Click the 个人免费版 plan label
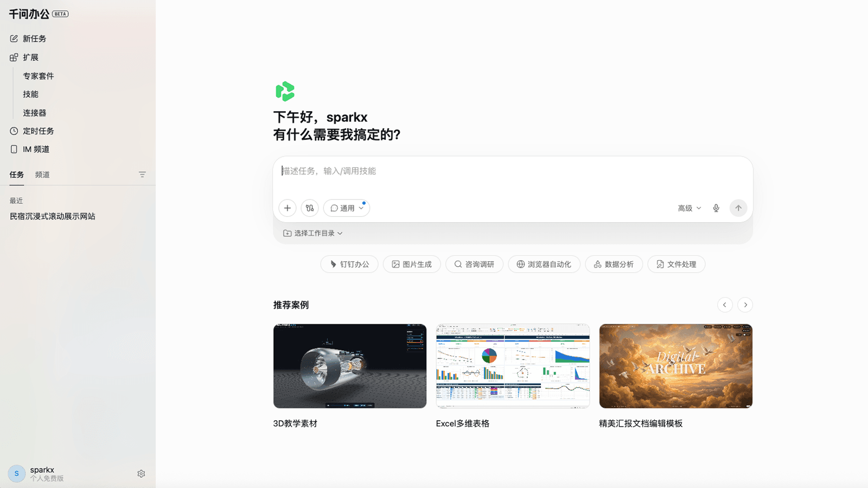Viewport: 868px width, 488px height. tap(47, 478)
